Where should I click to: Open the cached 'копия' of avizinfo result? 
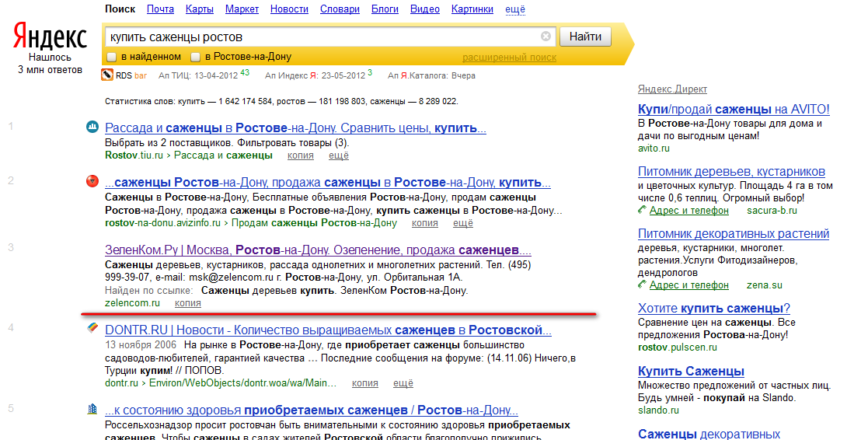click(424, 223)
